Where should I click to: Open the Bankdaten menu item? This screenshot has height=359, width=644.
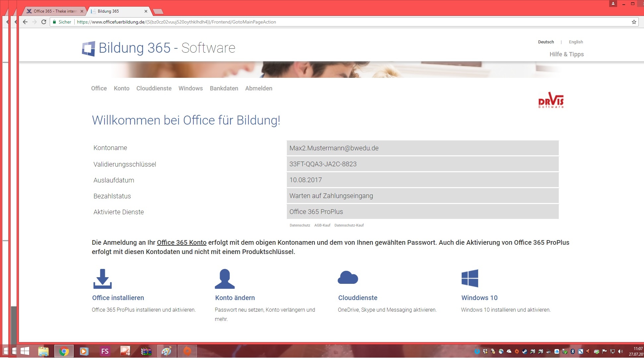(224, 88)
